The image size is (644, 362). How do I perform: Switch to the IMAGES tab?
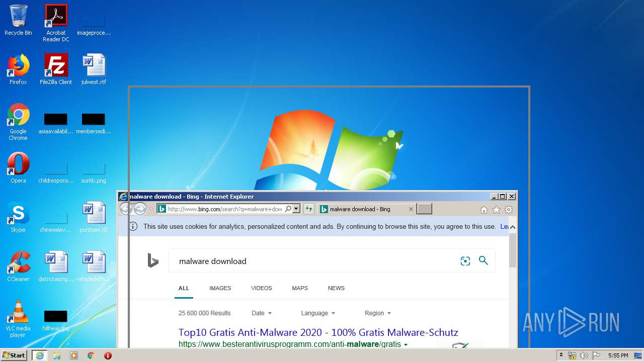220,288
